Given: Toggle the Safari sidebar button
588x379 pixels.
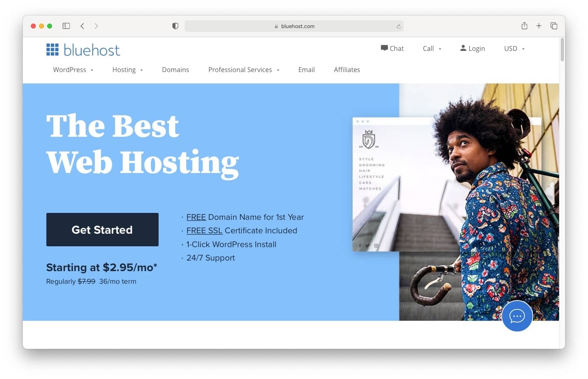Looking at the screenshot, I should [66, 26].
